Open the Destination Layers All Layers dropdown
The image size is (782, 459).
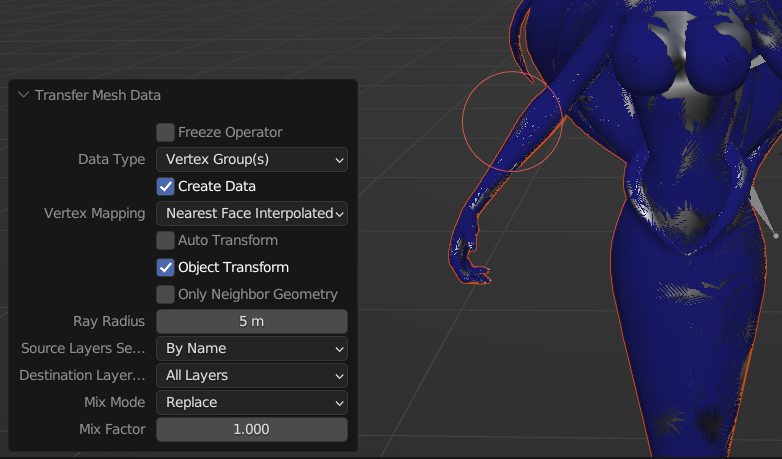click(x=252, y=375)
